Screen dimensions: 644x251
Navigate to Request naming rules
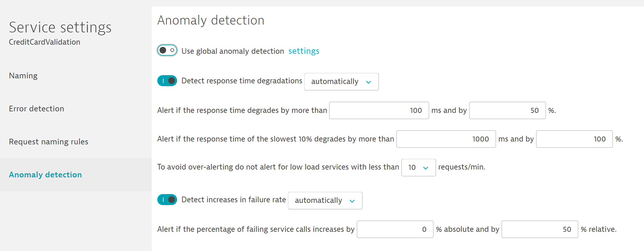click(48, 142)
